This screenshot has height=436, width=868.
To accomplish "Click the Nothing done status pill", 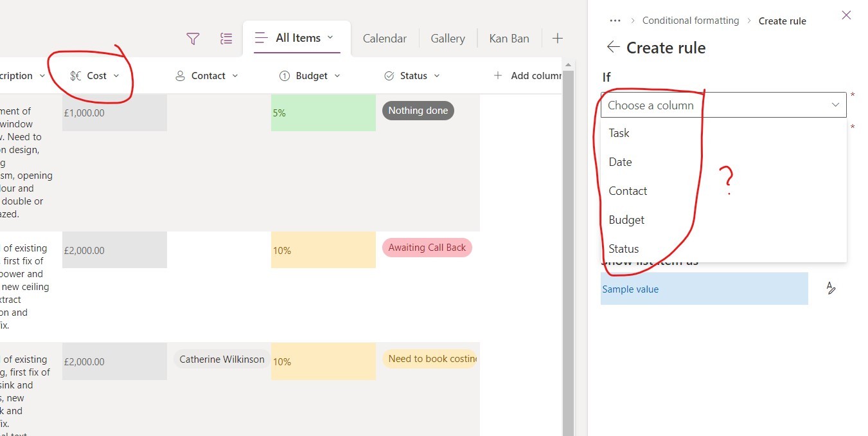I will click(x=418, y=111).
